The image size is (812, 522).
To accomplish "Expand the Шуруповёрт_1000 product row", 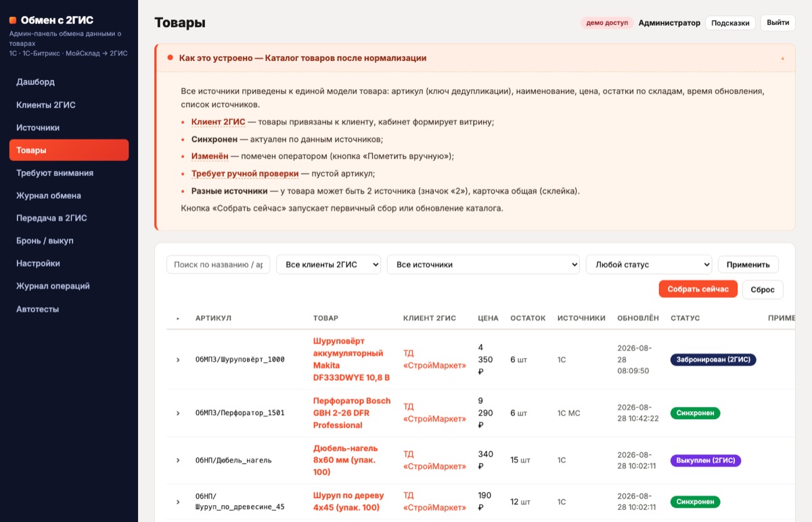I will 178,360.
